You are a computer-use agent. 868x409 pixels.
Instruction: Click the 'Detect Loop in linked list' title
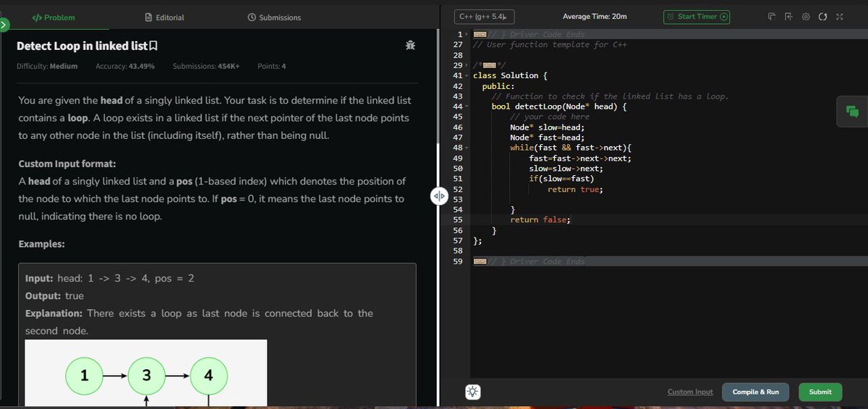81,46
